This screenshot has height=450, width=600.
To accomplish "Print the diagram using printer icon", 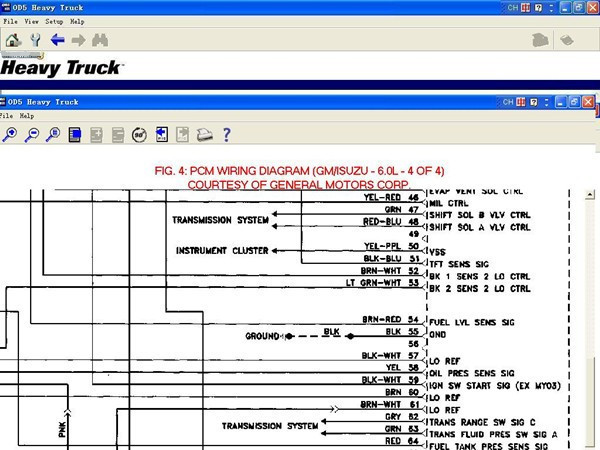I will tap(204, 135).
